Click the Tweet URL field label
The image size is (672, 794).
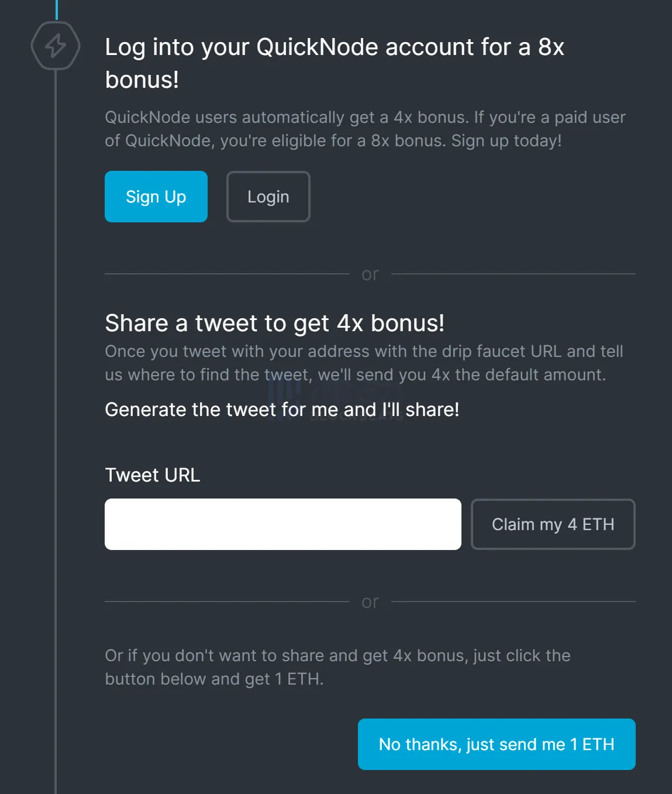(x=152, y=475)
